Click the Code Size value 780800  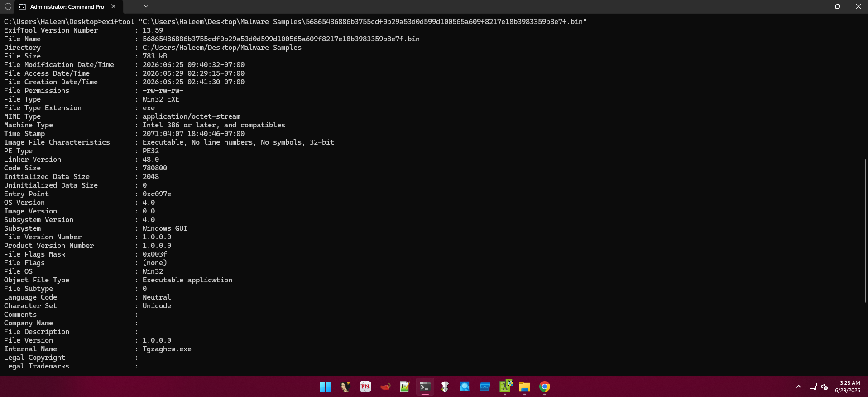155,168
